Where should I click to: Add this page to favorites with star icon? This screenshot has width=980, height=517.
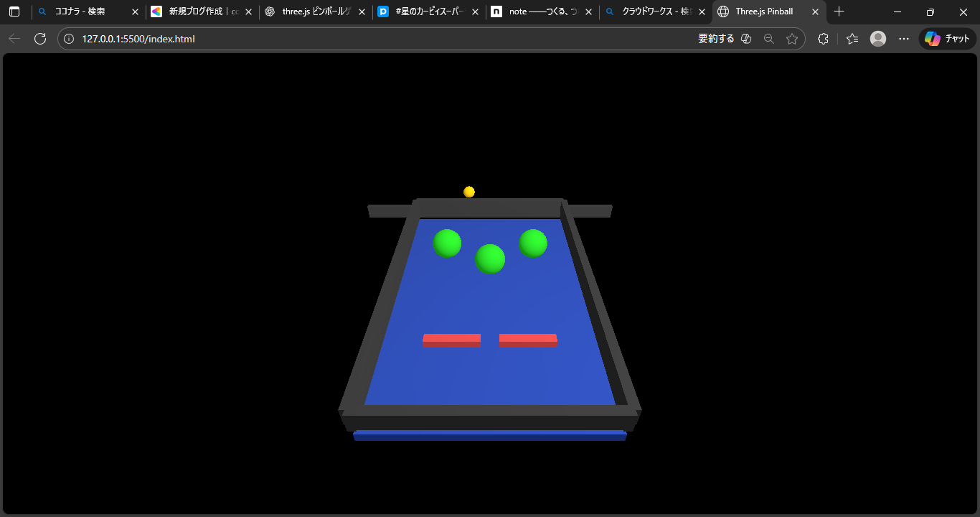tap(792, 39)
